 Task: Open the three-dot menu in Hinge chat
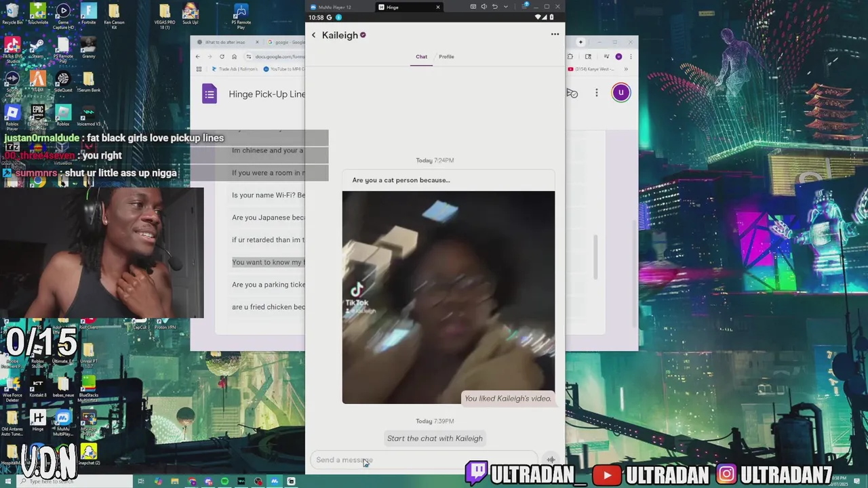tap(555, 35)
